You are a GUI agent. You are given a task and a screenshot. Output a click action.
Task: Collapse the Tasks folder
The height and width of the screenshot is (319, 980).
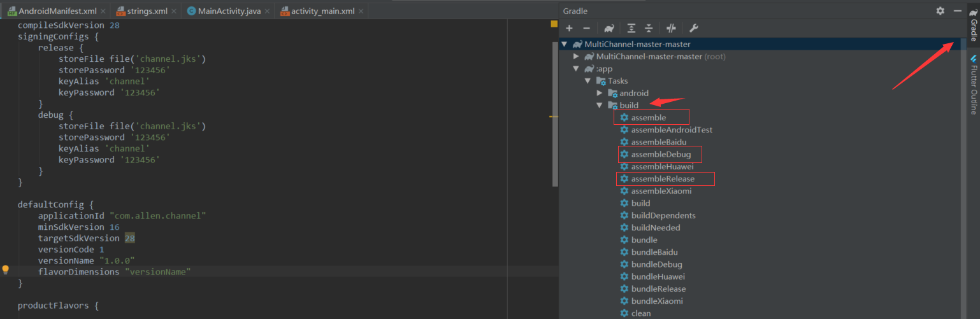coord(587,81)
